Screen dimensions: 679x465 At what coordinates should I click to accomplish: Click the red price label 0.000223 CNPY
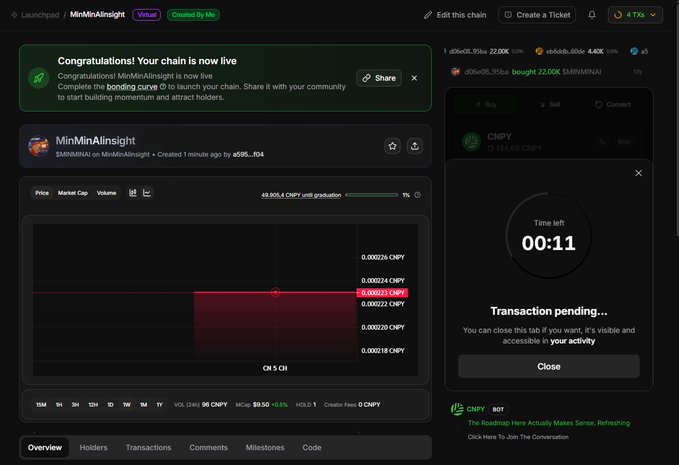(x=382, y=293)
